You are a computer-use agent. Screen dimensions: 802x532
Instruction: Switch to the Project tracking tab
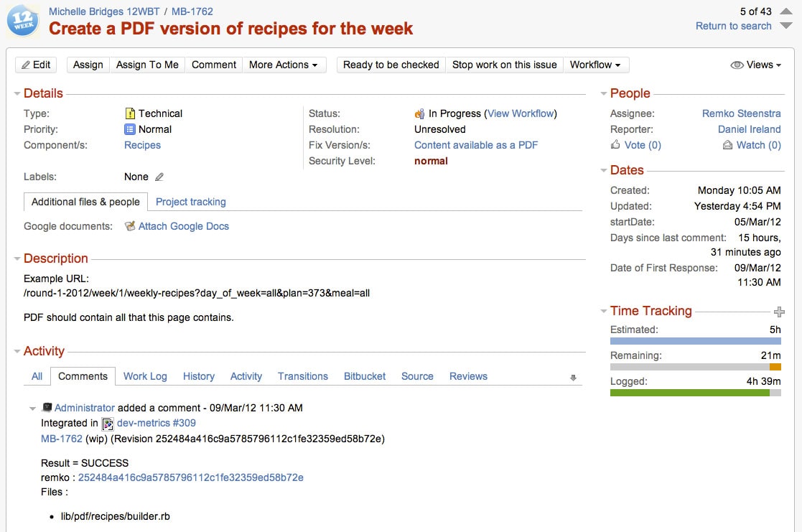190,202
